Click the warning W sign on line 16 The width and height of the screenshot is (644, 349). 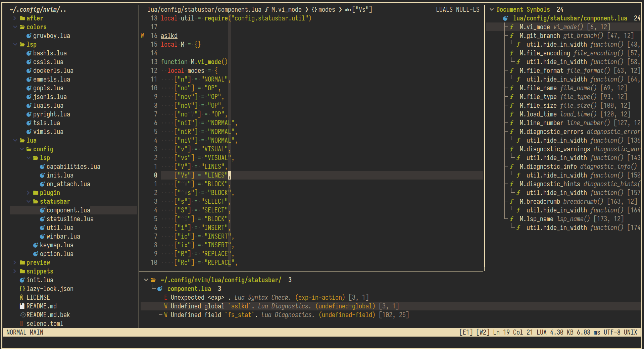[x=142, y=36]
